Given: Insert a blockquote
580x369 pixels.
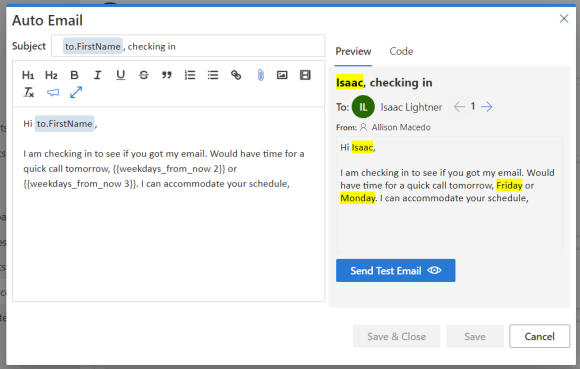Looking at the screenshot, I should tap(167, 75).
